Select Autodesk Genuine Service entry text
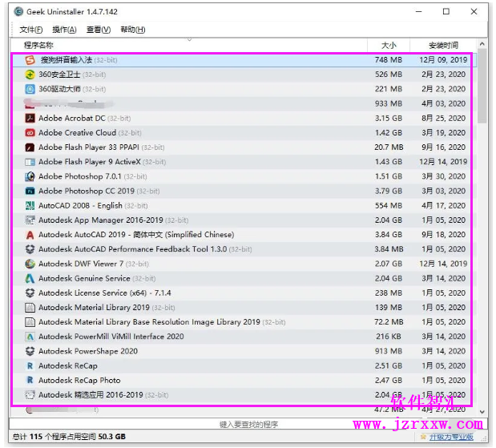Screen dimensions: 496x448 click(x=84, y=278)
